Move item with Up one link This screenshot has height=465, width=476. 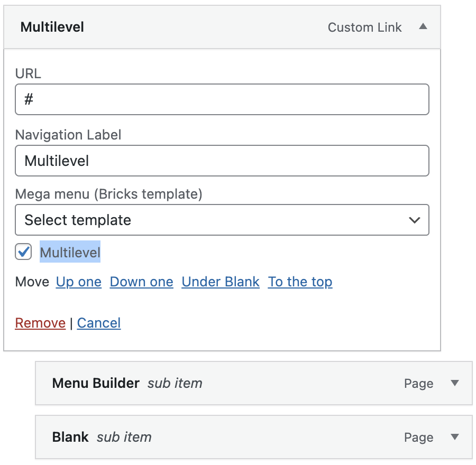pos(79,282)
